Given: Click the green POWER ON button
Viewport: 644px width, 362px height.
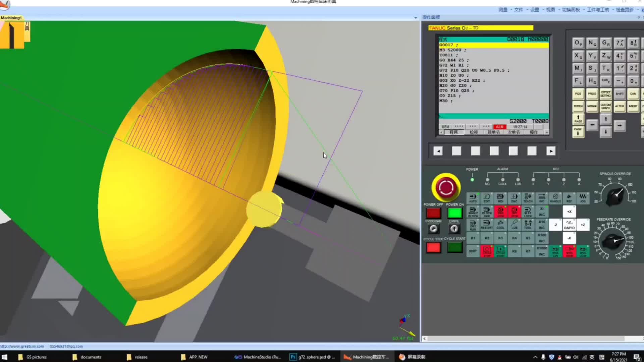Looking at the screenshot, I should click(x=455, y=213).
